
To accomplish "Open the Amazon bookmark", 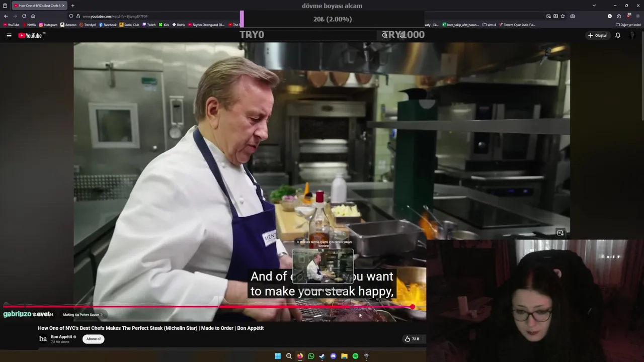I will (68, 25).
